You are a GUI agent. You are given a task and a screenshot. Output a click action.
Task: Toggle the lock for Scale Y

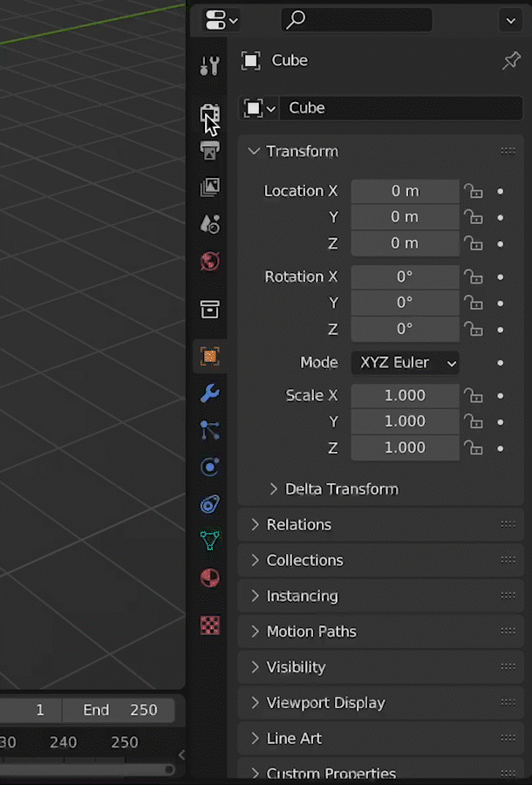(473, 421)
